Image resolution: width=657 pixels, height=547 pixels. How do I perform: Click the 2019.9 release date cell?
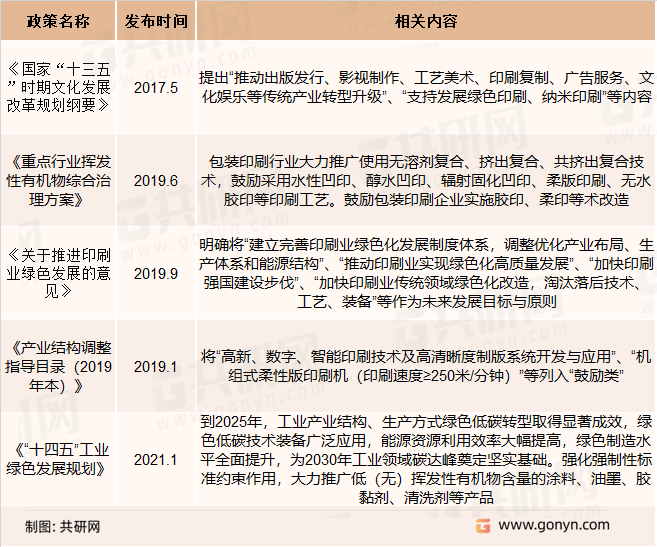point(154,272)
